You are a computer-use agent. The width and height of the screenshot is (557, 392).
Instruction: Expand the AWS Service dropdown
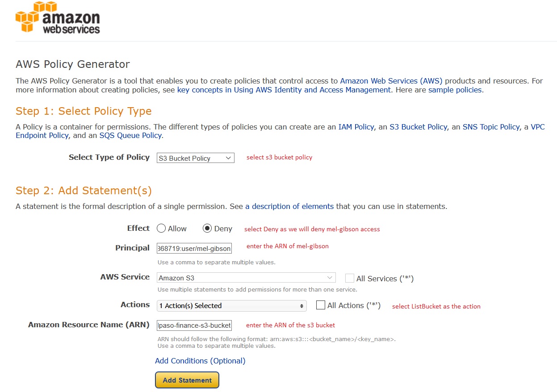pyautogui.click(x=246, y=278)
